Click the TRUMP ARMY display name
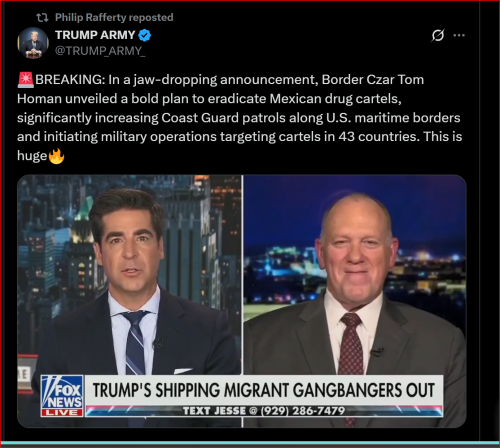The width and height of the screenshot is (500, 448). [95, 35]
